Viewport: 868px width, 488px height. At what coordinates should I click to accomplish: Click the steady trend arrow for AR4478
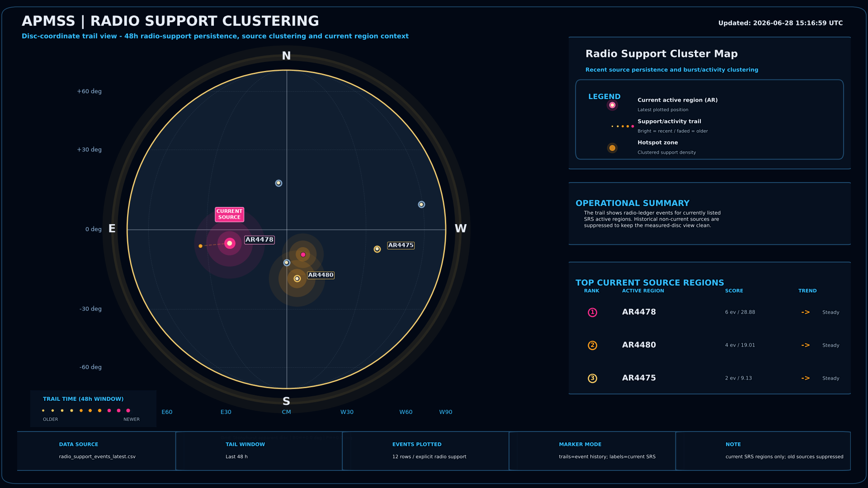pos(805,312)
